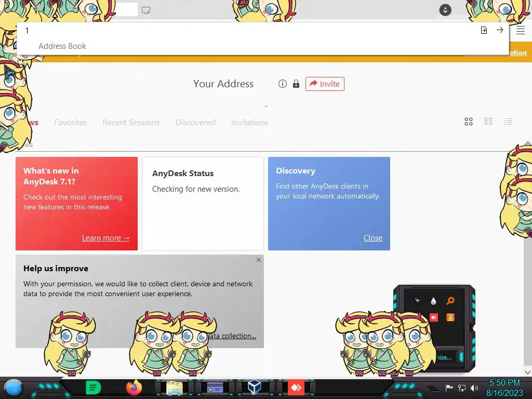This screenshot has width=532, height=399.
Task: Open the padlock security settings icon
Action: (x=296, y=84)
